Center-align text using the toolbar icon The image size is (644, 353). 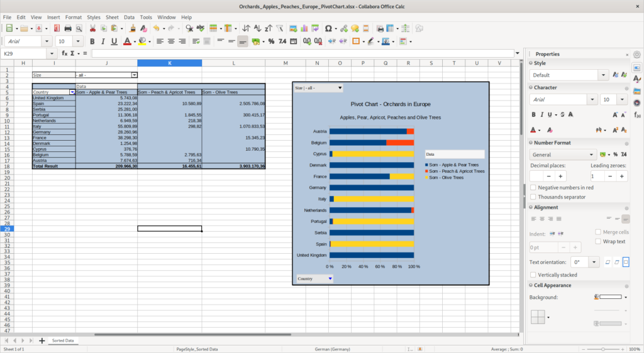coord(170,41)
